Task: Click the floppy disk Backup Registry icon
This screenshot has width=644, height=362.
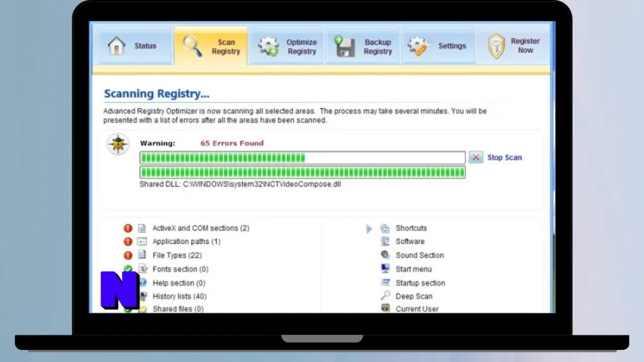Action: [345, 46]
